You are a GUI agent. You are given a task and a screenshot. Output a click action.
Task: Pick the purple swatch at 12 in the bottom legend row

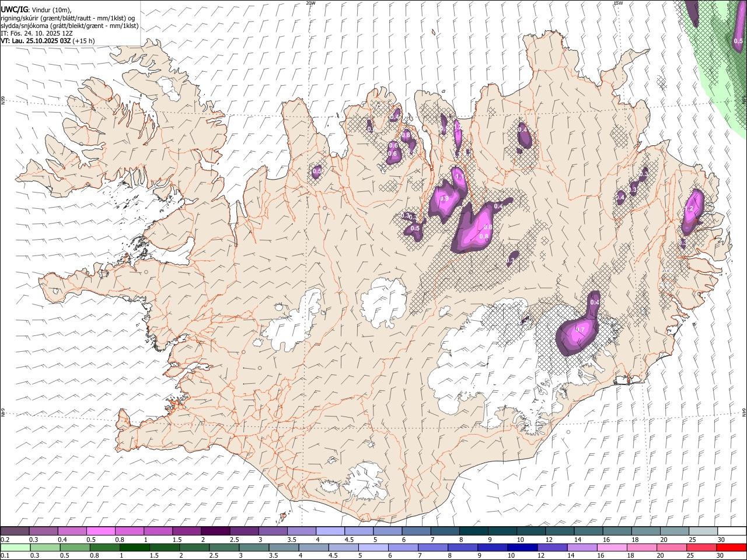(x=553, y=547)
